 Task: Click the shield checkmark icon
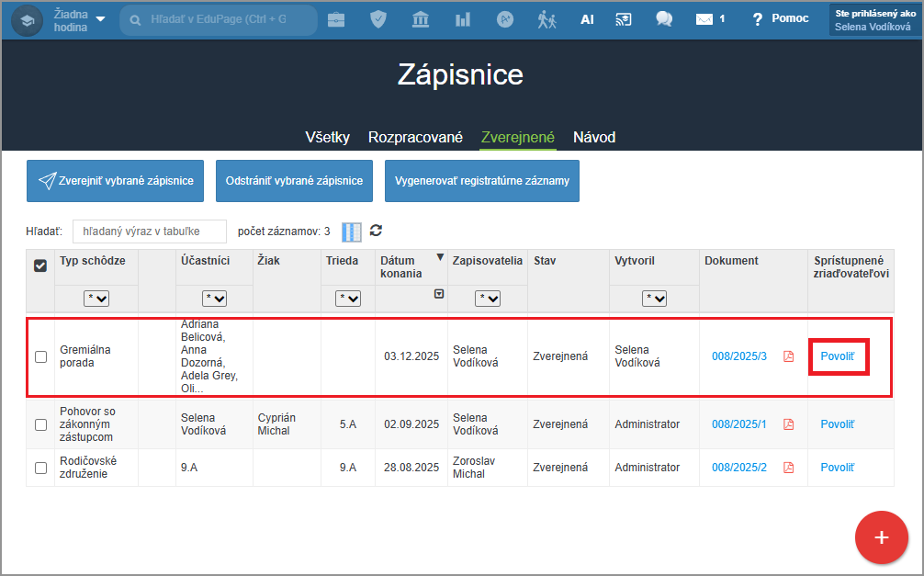378,19
